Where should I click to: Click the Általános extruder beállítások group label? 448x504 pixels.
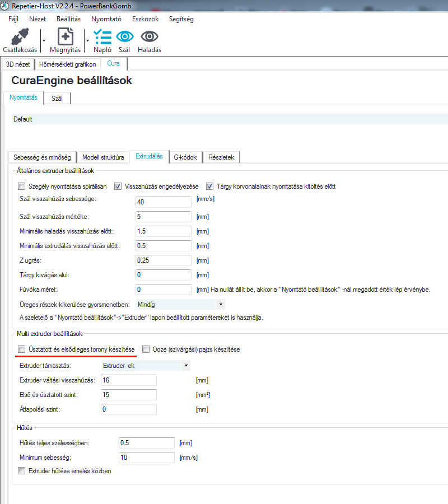[55, 171]
